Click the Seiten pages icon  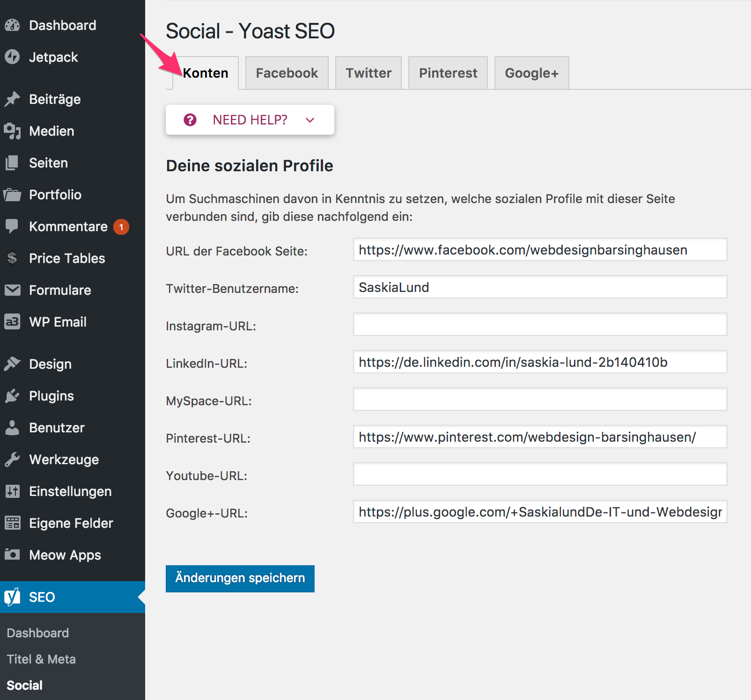[x=12, y=163]
